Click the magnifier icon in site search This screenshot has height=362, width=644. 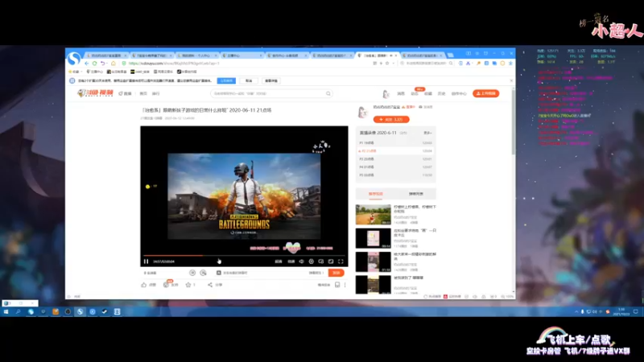(328, 93)
